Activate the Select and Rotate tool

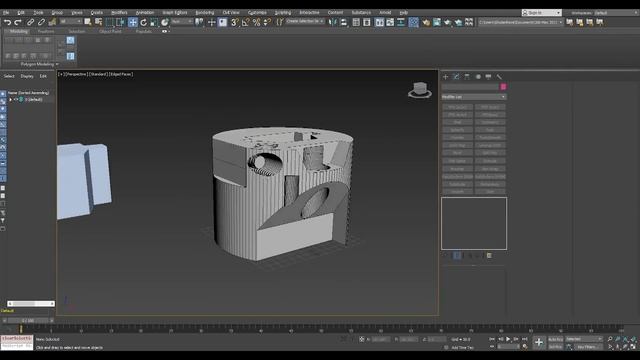pos(143,22)
